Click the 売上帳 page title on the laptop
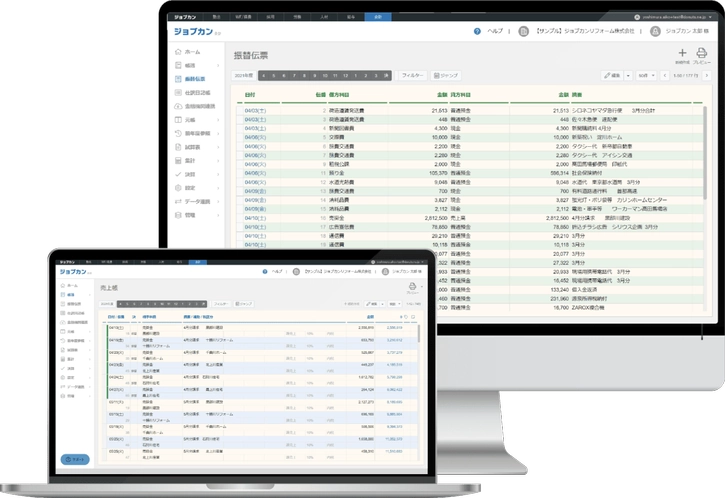 click(109, 288)
